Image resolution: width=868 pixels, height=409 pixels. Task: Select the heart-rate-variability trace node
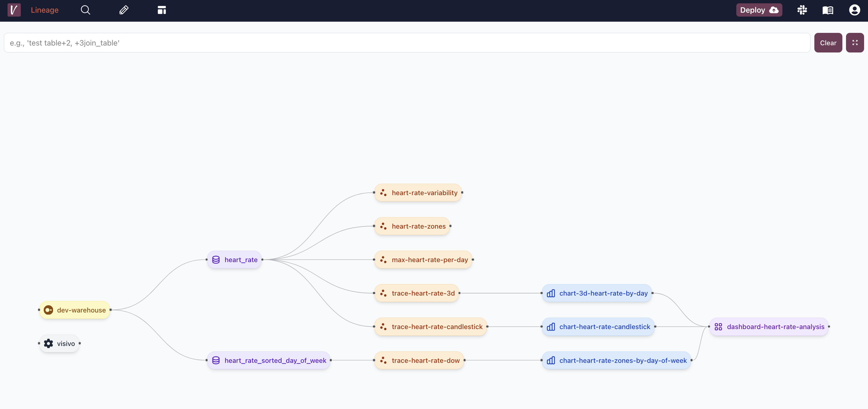(x=418, y=193)
